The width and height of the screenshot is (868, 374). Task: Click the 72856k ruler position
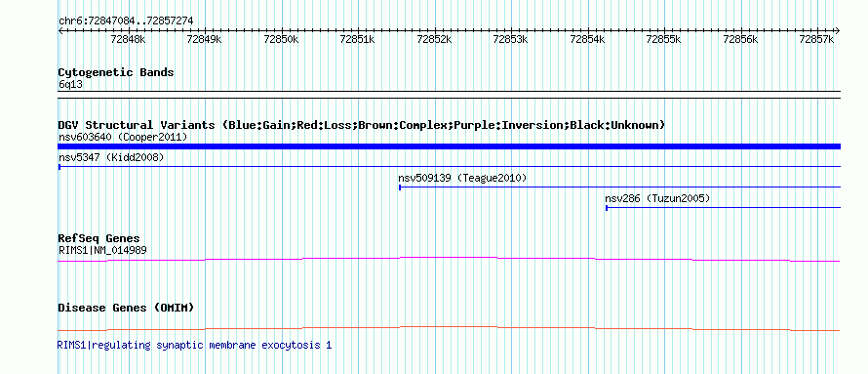(740, 39)
